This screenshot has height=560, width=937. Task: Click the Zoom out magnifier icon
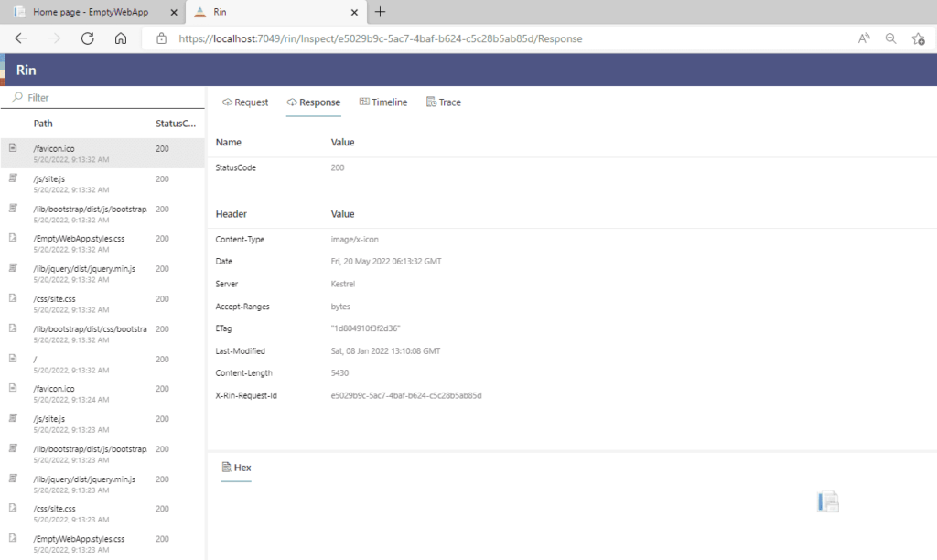coord(890,38)
